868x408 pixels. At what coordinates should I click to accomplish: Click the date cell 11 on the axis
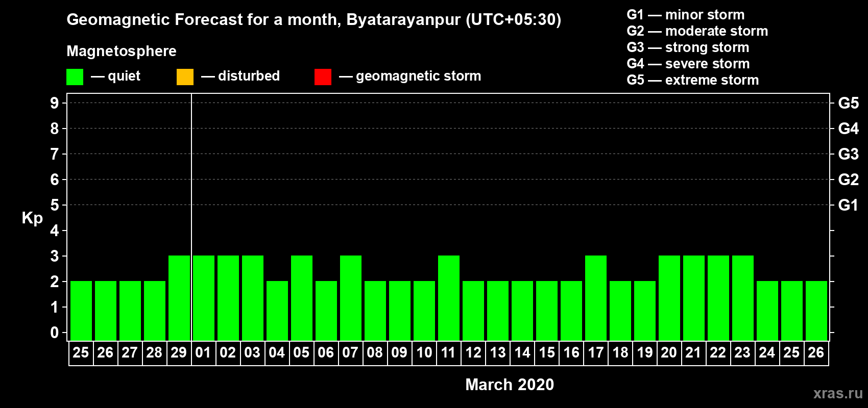448,353
